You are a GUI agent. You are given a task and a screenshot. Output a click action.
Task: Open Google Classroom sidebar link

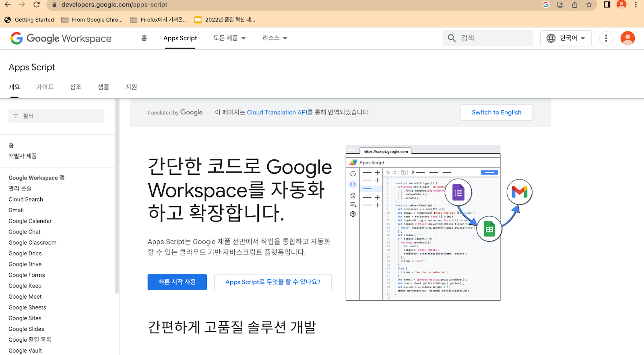pos(33,243)
